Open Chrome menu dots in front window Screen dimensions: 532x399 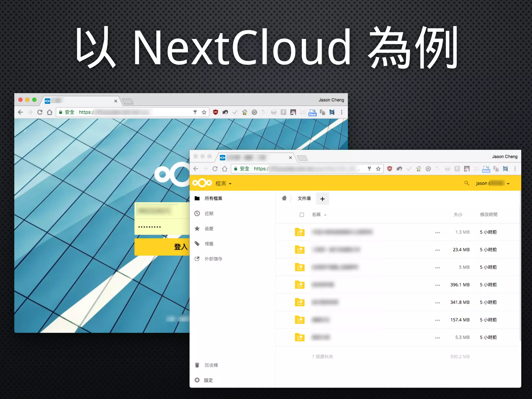[x=515, y=169]
